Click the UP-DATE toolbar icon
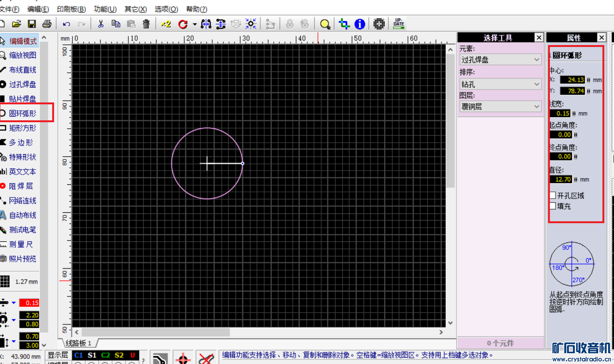614x364 pixels. pos(399,24)
